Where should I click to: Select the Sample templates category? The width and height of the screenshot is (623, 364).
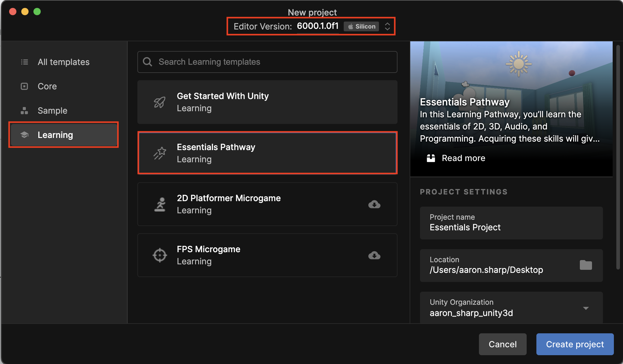point(52,111)
